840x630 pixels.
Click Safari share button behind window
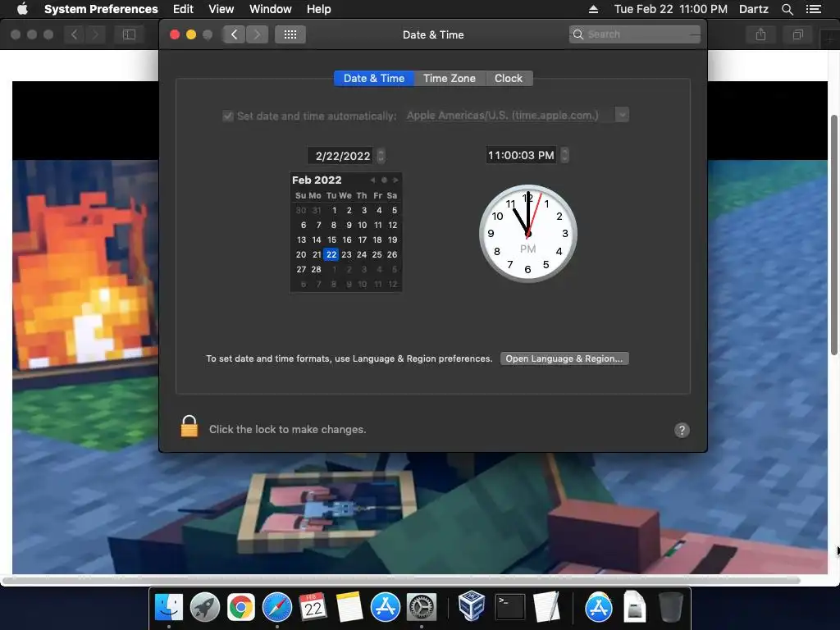760,34
